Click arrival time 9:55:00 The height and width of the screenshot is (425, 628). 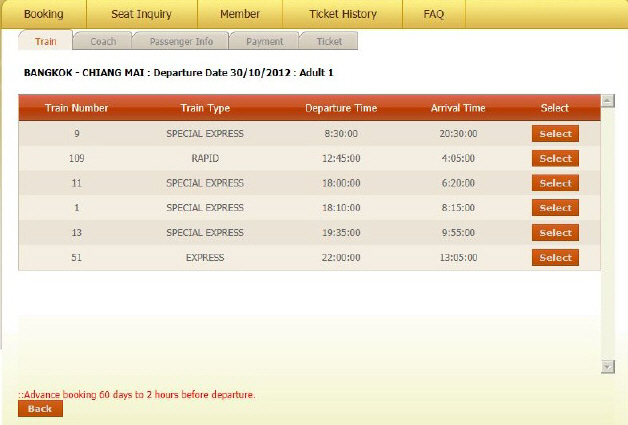[x=458, y=233]
